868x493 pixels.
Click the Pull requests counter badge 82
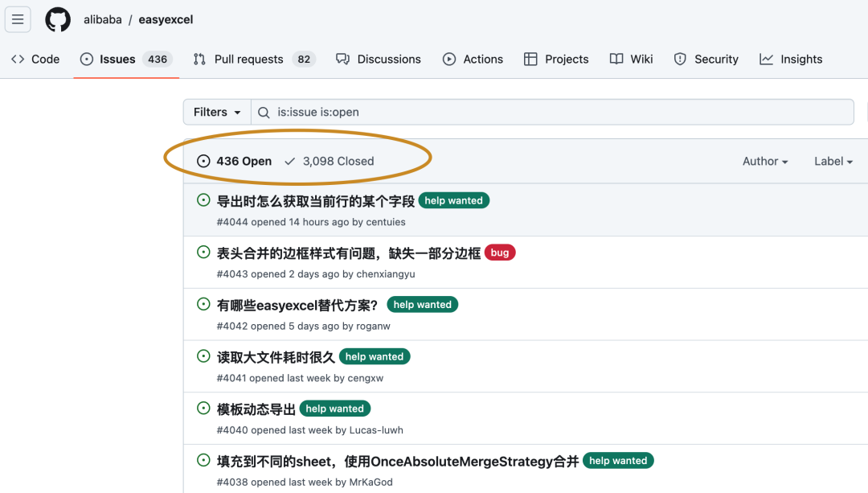304,60
